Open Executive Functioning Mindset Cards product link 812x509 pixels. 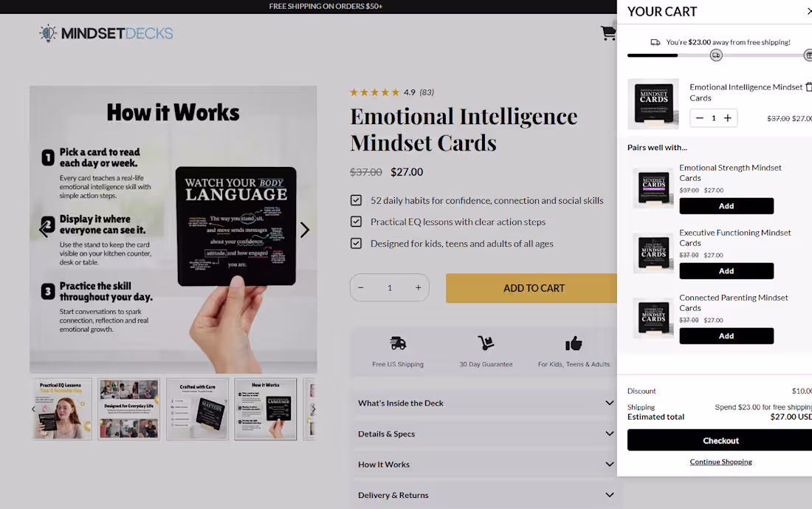734,238
